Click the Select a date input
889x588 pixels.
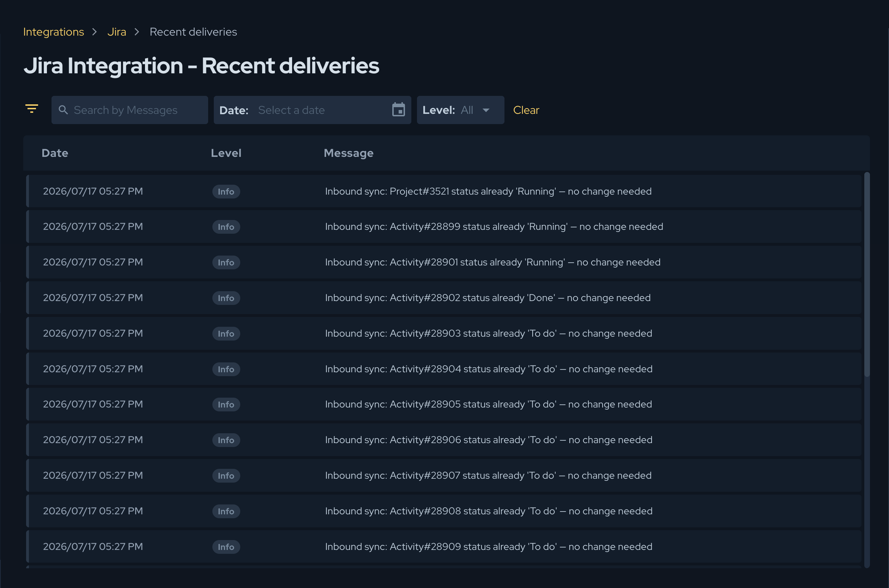(x=312, y=110)
